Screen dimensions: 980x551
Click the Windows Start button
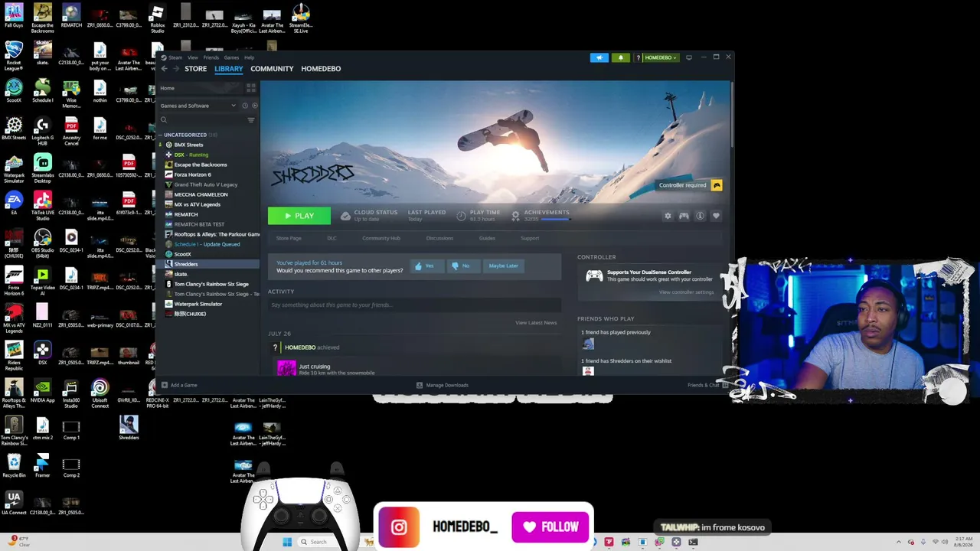pyautogui.click(x=287, y=542)
